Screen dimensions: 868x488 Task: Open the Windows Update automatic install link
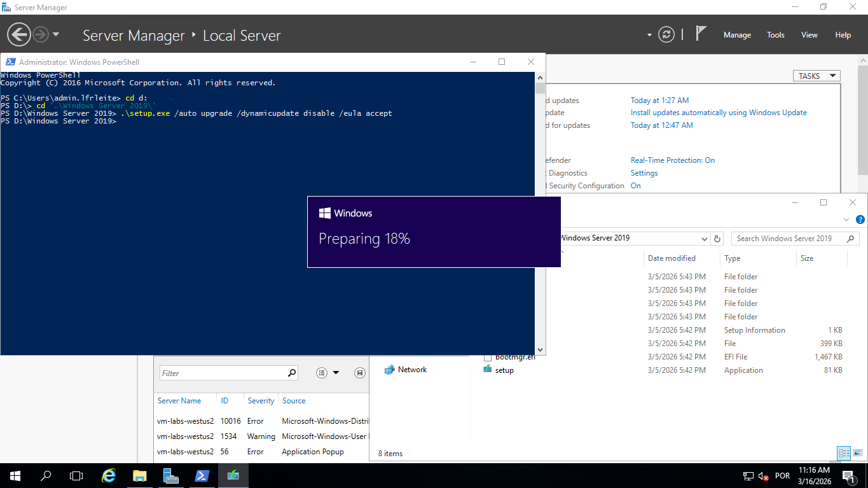click(x=718, y=113)
